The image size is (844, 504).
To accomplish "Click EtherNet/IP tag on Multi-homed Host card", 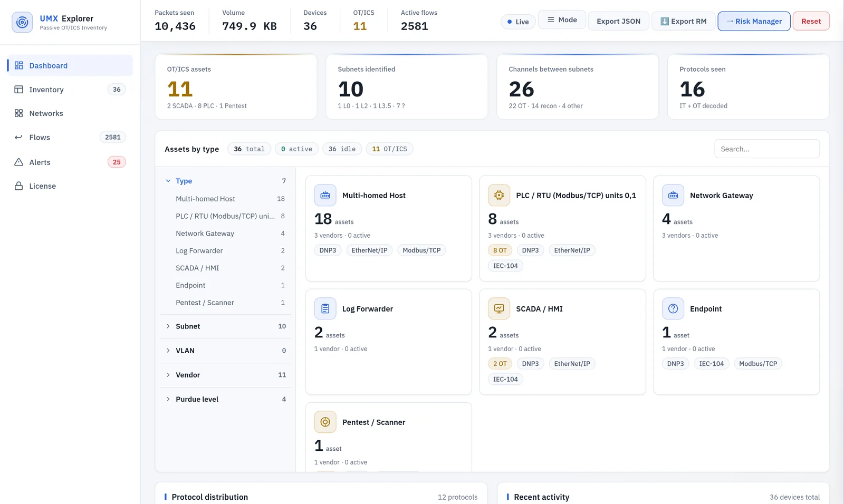I will [369, 250].
